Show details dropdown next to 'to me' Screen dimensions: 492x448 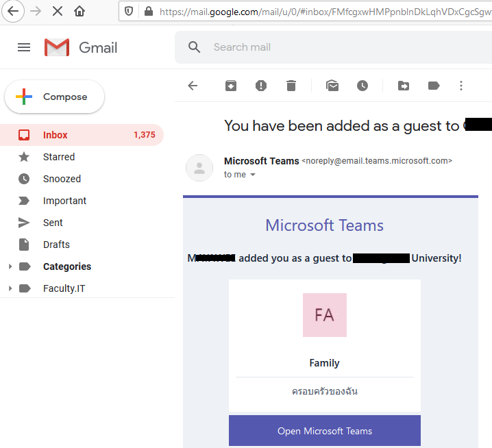[253, 175]
